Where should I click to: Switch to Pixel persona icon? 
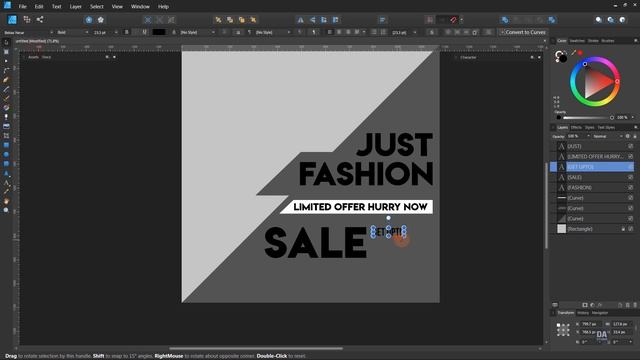click(x=27, y=20)
